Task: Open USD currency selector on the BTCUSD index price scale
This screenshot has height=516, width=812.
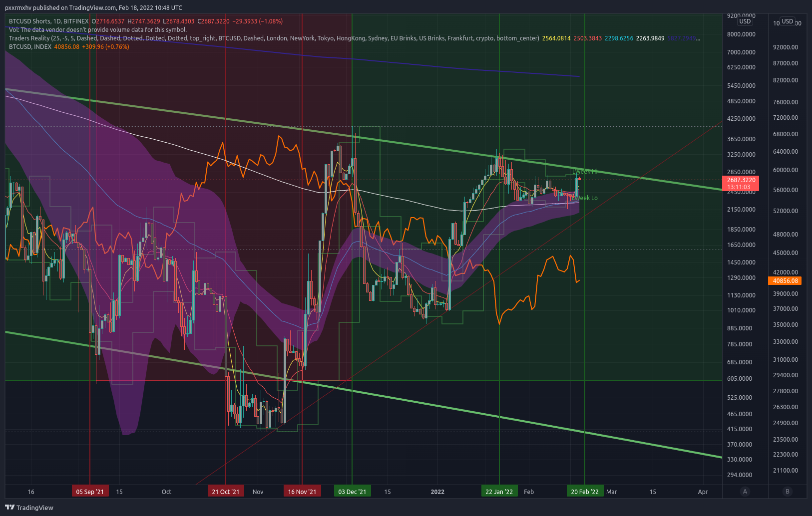Action: pos(788,21)
